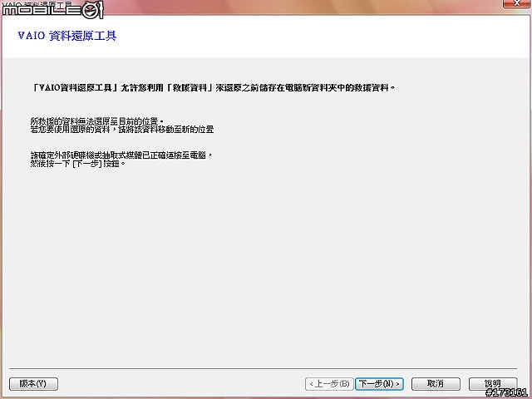Image resolution: width=532 pixels, height=399 pixels.
Task: Close the VAIO restore tool window
Action: click(x=516, y=3)
